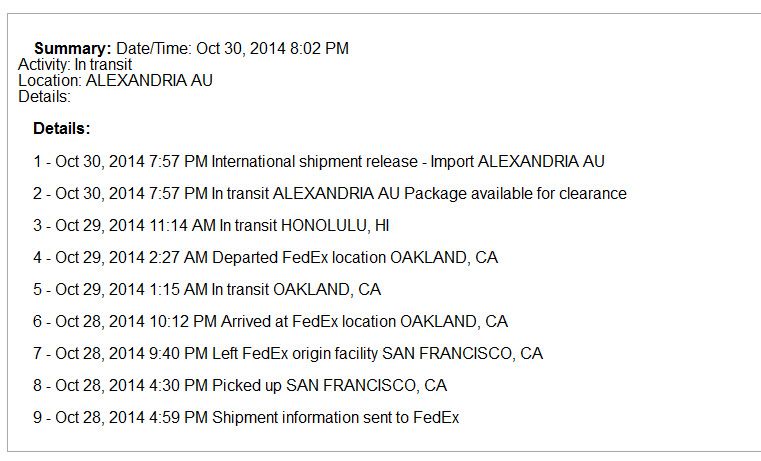The image size is (761, 461).
Task: Click the Activity: In transit line
Action: [x=75, y=65]
